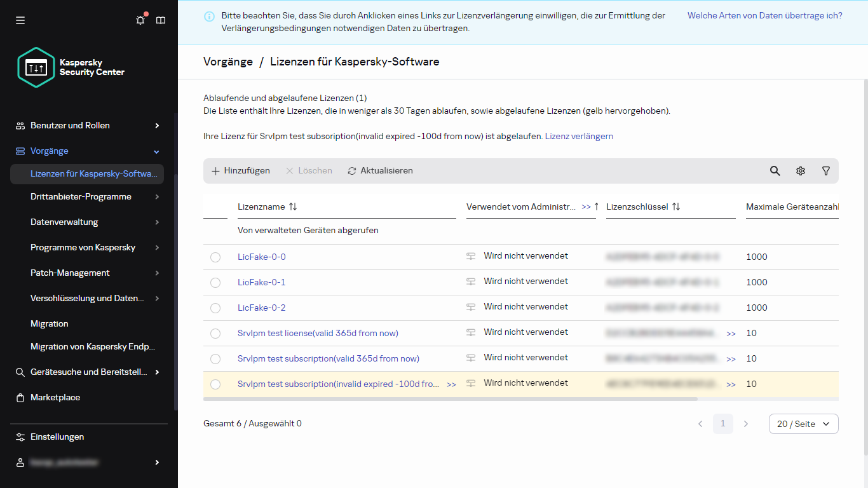Viewport: 868px width, 488px height.
Task: Select the expired SrvIpm test subscription row
Action: 215,384
